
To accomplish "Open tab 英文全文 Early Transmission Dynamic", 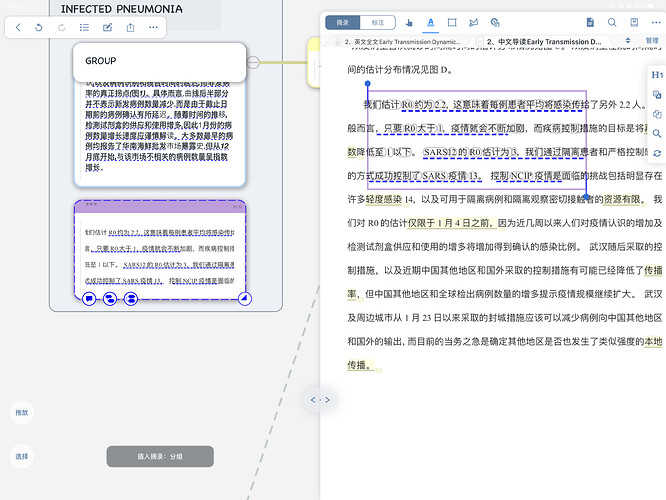I will click(402, 42).
